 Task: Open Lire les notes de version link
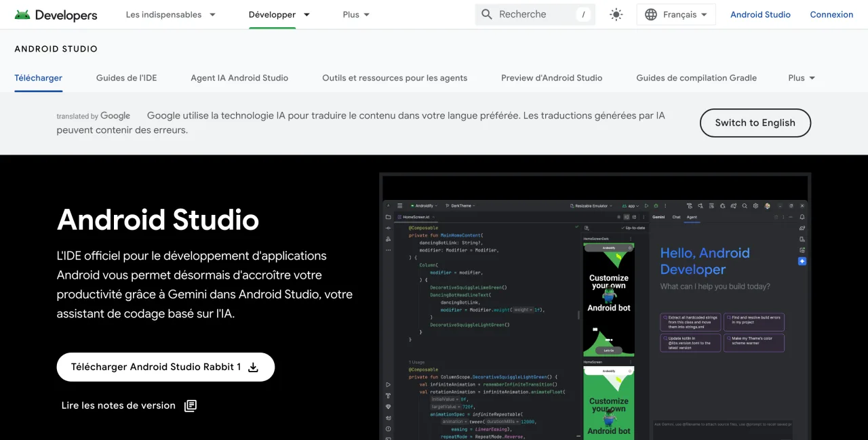pos(129,405)
